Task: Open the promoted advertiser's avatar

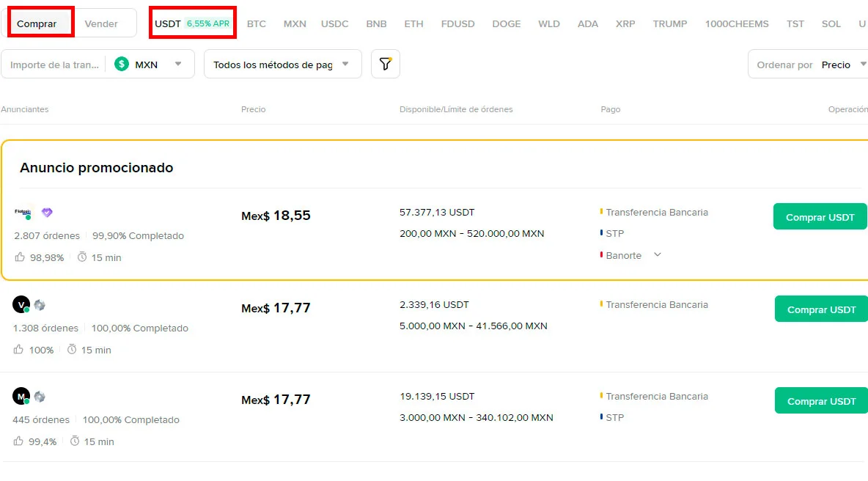Action: 23,213
